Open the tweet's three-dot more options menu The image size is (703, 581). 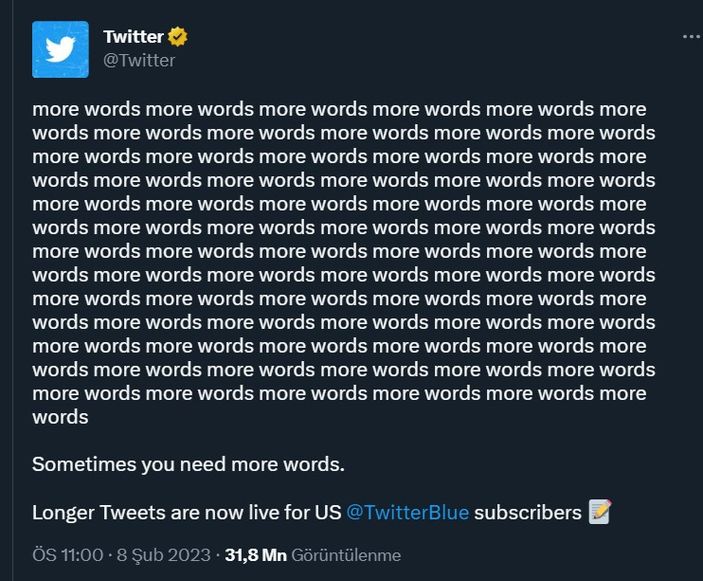pos(691,36)
